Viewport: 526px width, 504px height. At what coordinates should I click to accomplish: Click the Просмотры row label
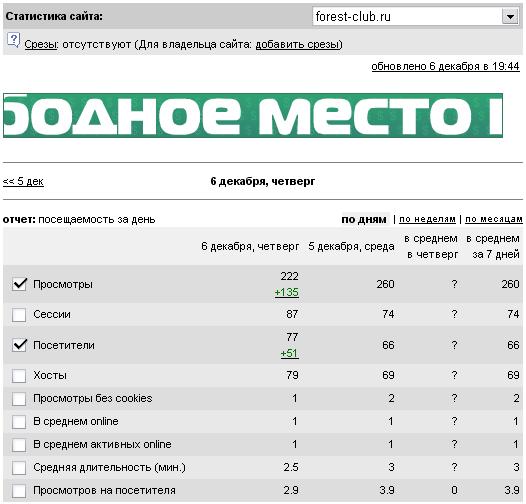tap(63, 284)
